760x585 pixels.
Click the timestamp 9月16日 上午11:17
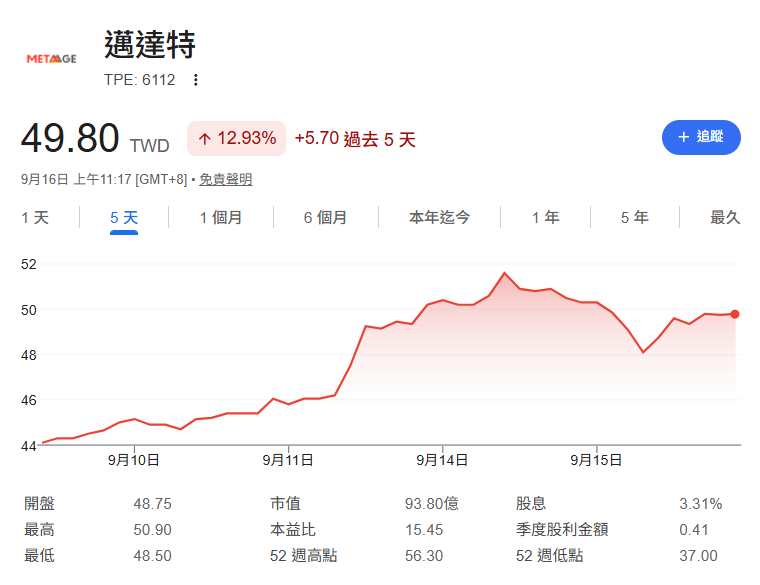(x=76, y=179)
